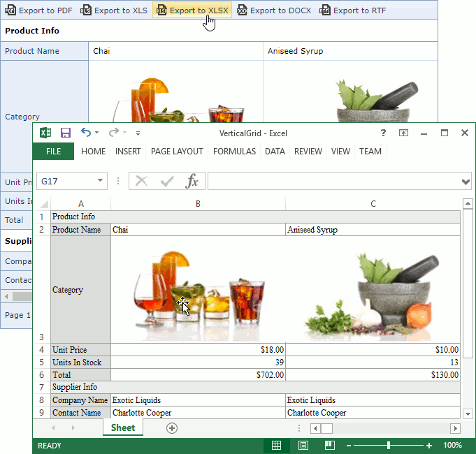Click the zoom slider handle
This screenshot has width=476, height=454.
tap(389, 445)
